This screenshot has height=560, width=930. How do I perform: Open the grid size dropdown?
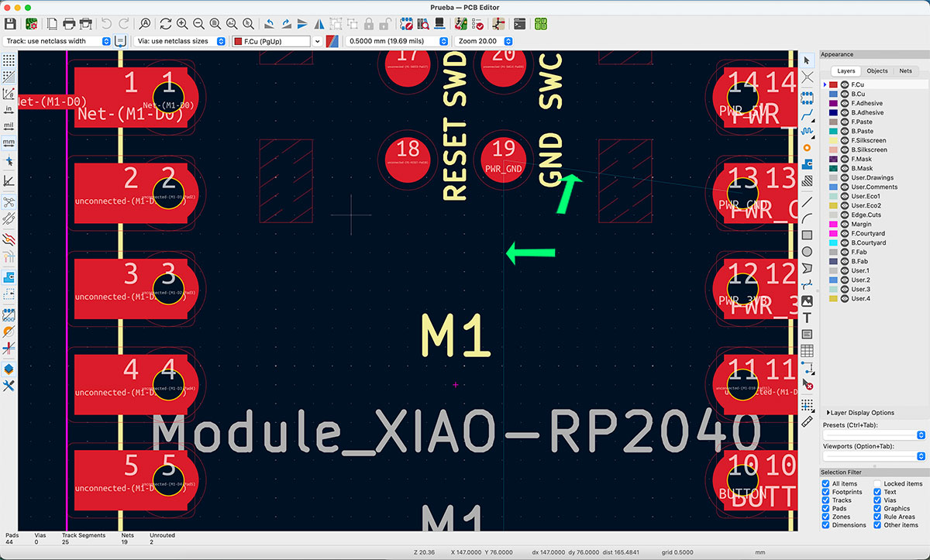tap(398, 41)
